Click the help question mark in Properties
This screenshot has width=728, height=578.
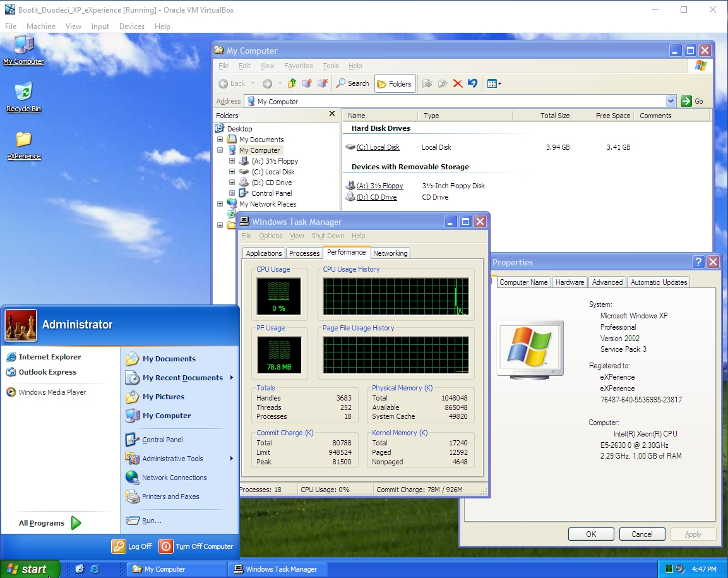click(698, 262)
